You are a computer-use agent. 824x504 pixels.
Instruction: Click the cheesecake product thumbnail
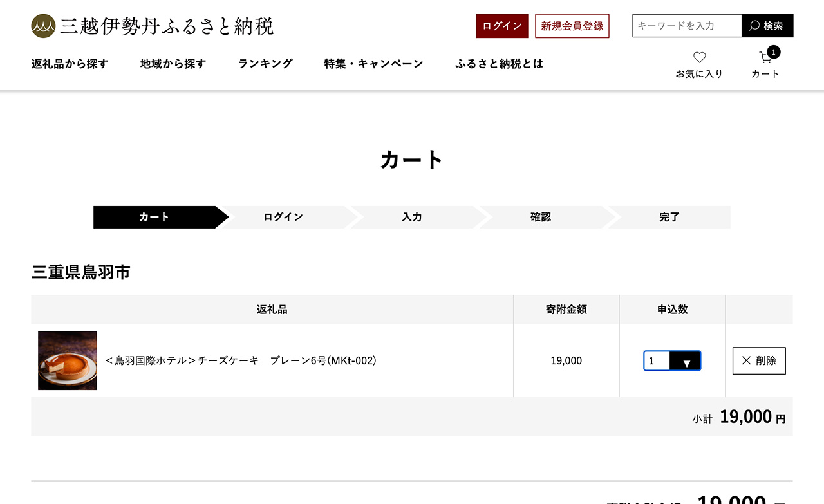[68, 360]
